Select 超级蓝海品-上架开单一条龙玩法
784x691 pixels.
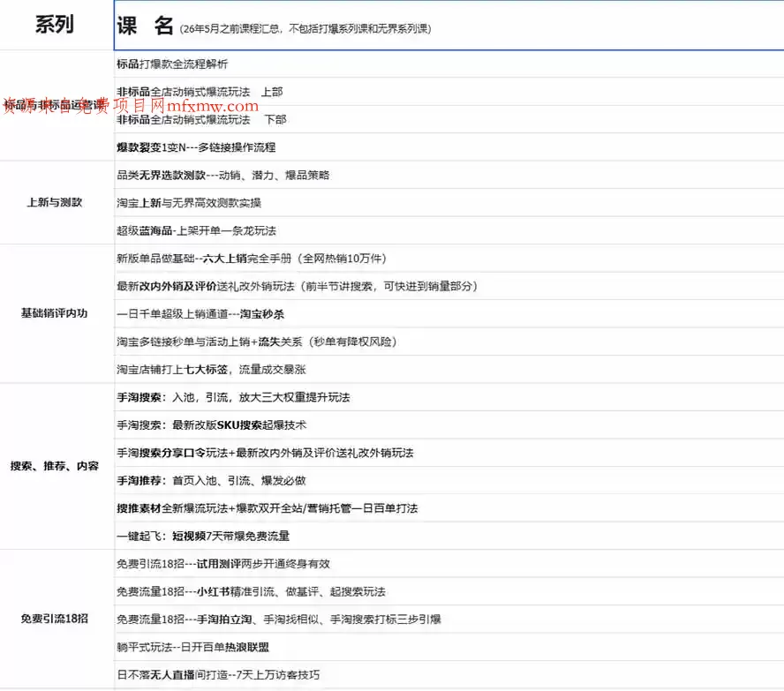pos(449,231)
